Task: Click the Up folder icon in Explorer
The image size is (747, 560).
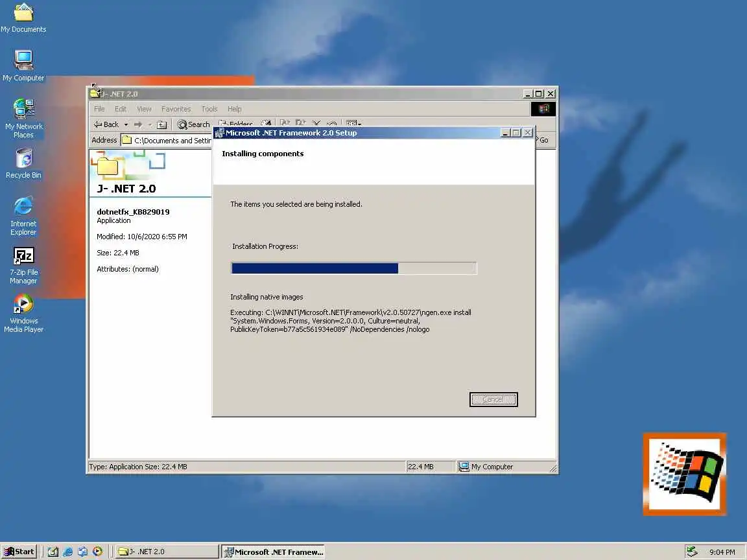Action: [162, 124]
